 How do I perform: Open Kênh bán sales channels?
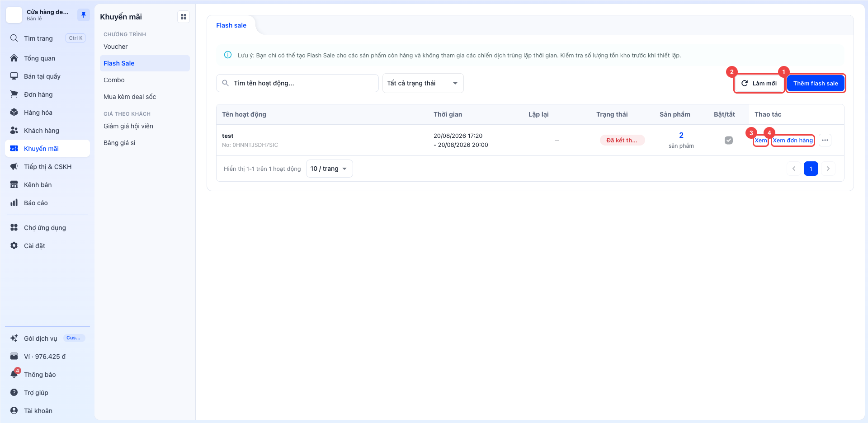[47, 185]
